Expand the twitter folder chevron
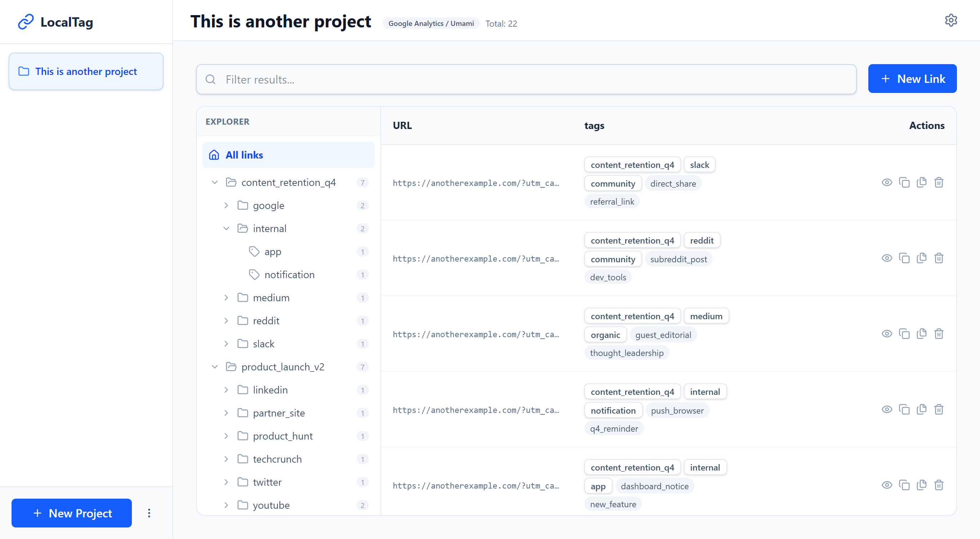This screenshot has width=980, height=539. click(x=226, y=482)
